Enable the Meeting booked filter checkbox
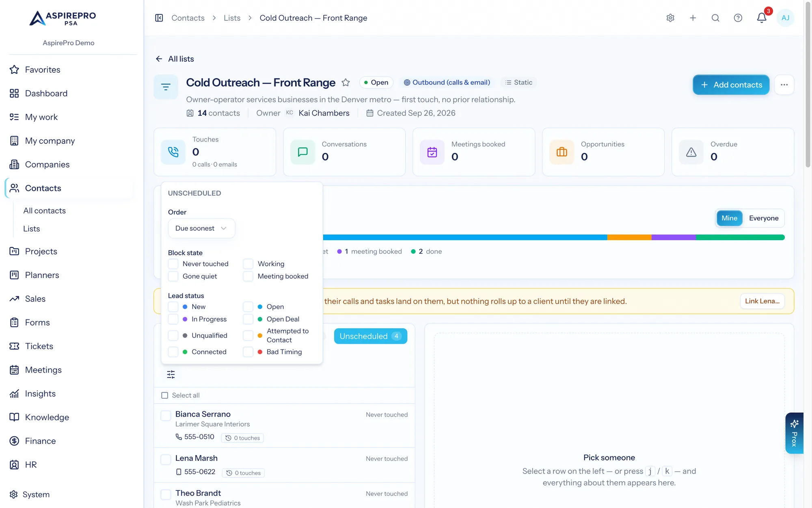 tap(248, 276)
